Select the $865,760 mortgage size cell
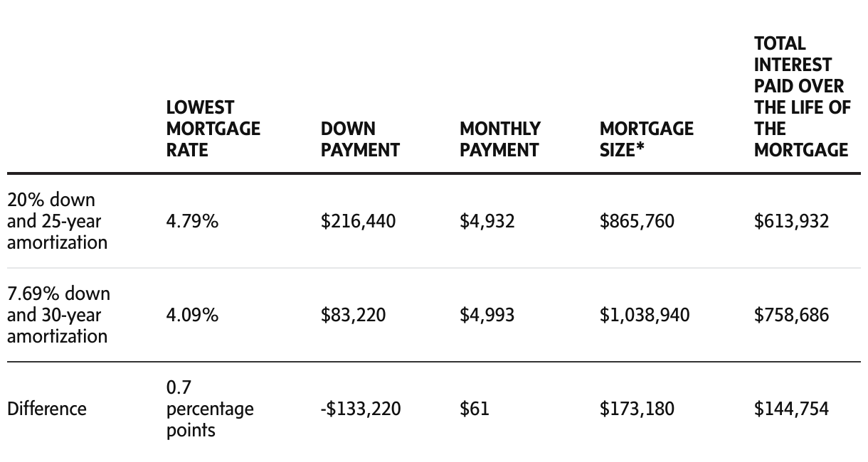 [x=637, y=221]
